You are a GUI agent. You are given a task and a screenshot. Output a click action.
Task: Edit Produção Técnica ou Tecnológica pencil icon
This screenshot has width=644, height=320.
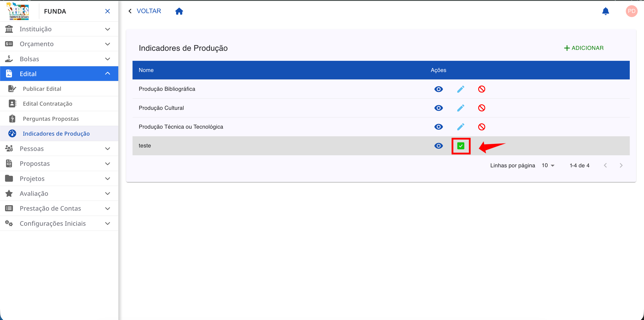click(x=460, y=127)
